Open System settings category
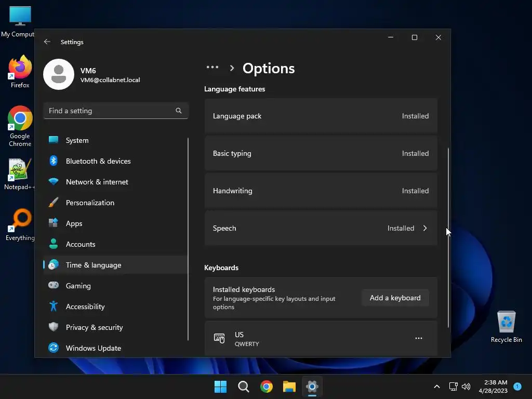The width and height of the screenshot is (532, 399). pos(115,140)
